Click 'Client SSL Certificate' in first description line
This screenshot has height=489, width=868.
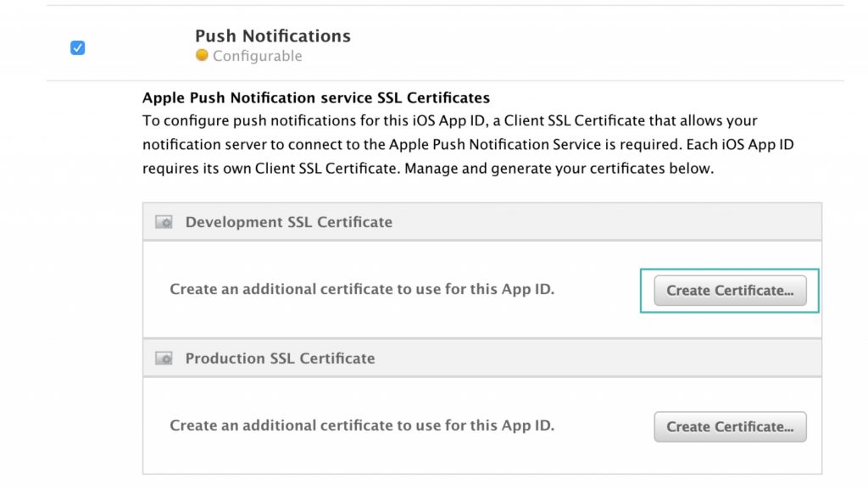point(577,121)
